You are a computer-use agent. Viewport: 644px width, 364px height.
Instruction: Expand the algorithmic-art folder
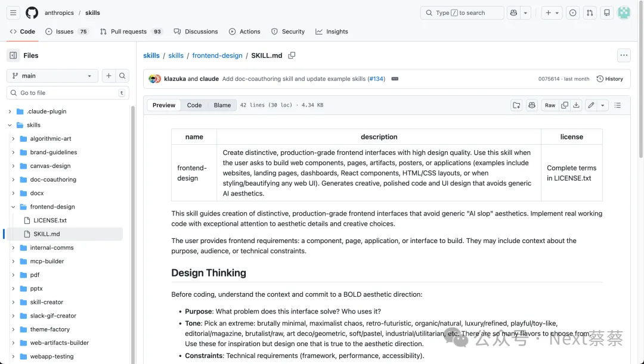tap(13, 139)
